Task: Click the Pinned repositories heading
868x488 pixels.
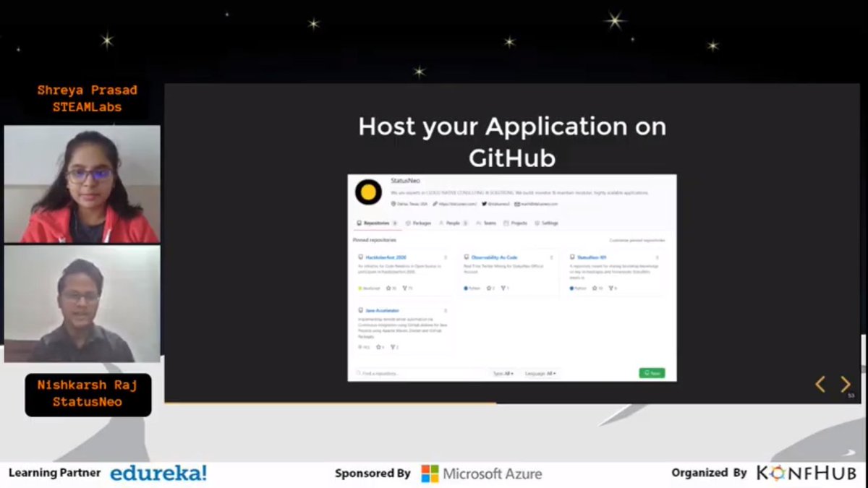Action: point(375,240)
